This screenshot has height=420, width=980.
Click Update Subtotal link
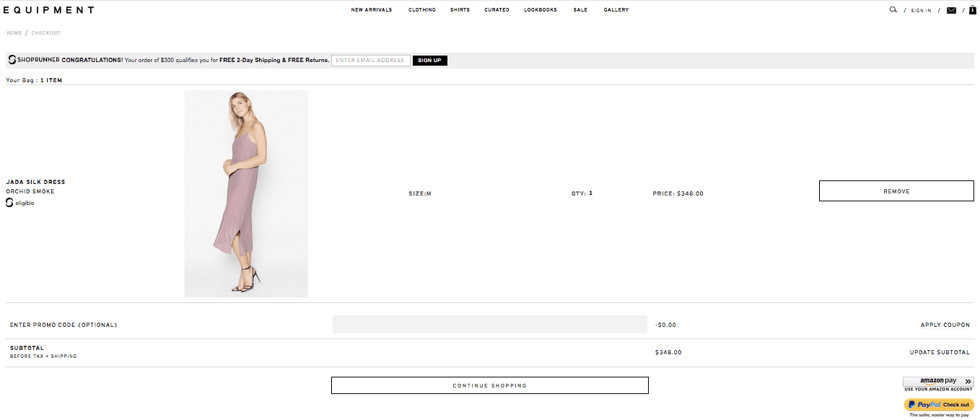coord(940,352)
